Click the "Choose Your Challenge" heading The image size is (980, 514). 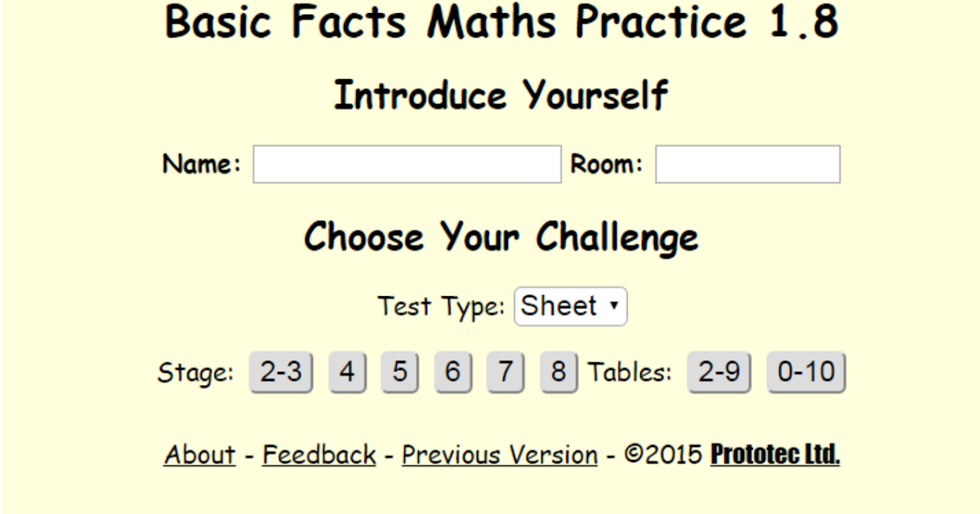[501, 237]
